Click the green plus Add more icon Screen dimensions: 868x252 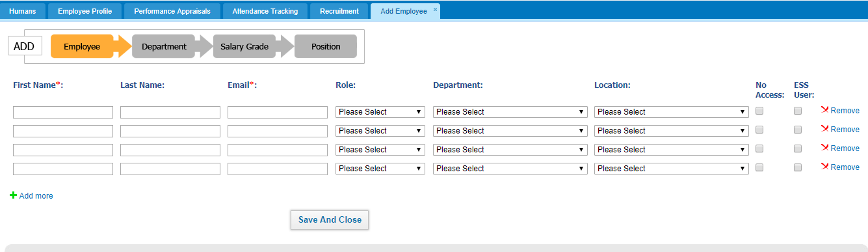(x=14, y=195)
